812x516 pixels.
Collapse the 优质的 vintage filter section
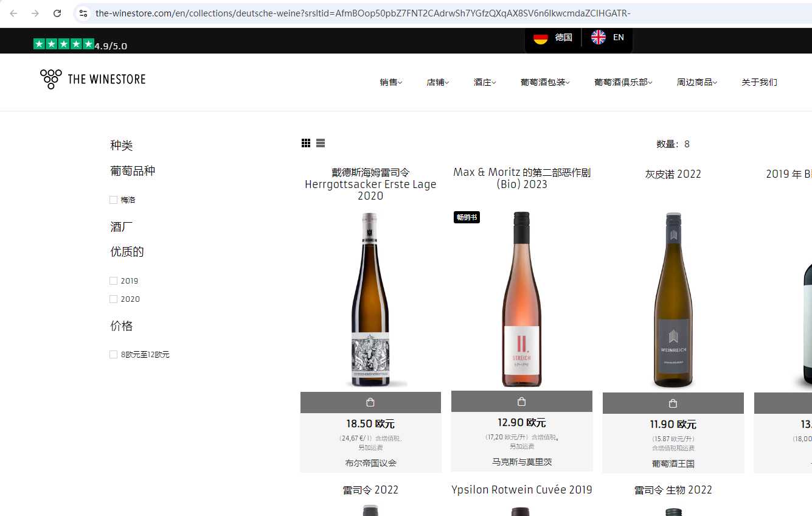click(x=127, y=252)
